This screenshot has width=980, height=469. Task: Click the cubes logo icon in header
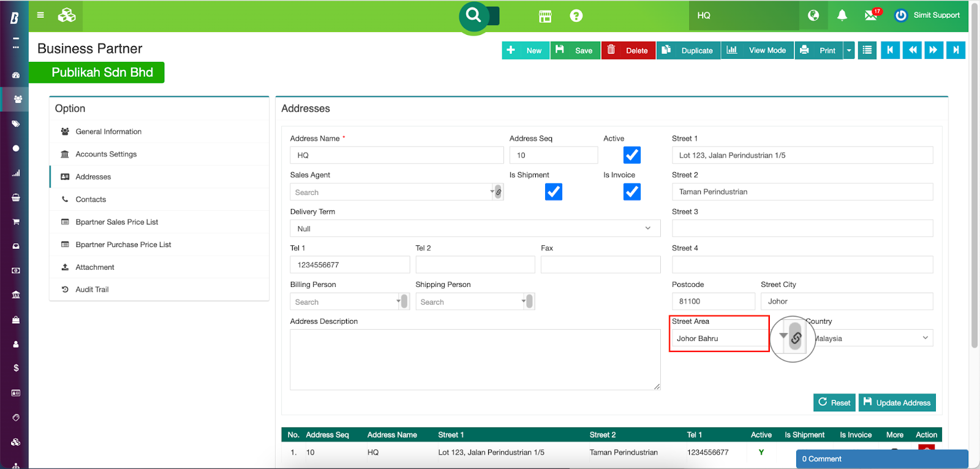[x=67, y=15]
